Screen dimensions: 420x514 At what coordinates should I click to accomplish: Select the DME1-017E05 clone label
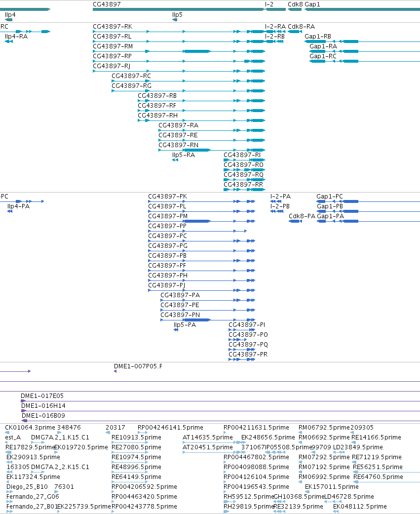point(42,395)
